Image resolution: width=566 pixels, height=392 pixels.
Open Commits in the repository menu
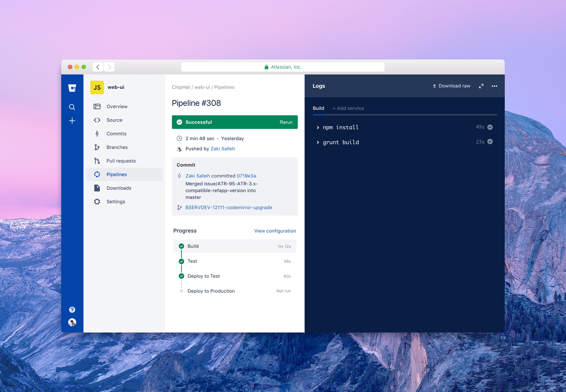click(124, 134)
